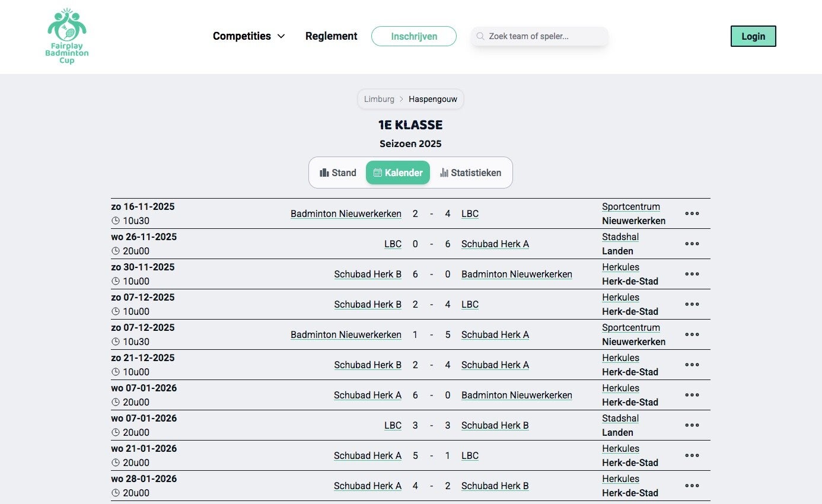Click the search magnifier icon
822x504 pixels.
coord(480,36)
